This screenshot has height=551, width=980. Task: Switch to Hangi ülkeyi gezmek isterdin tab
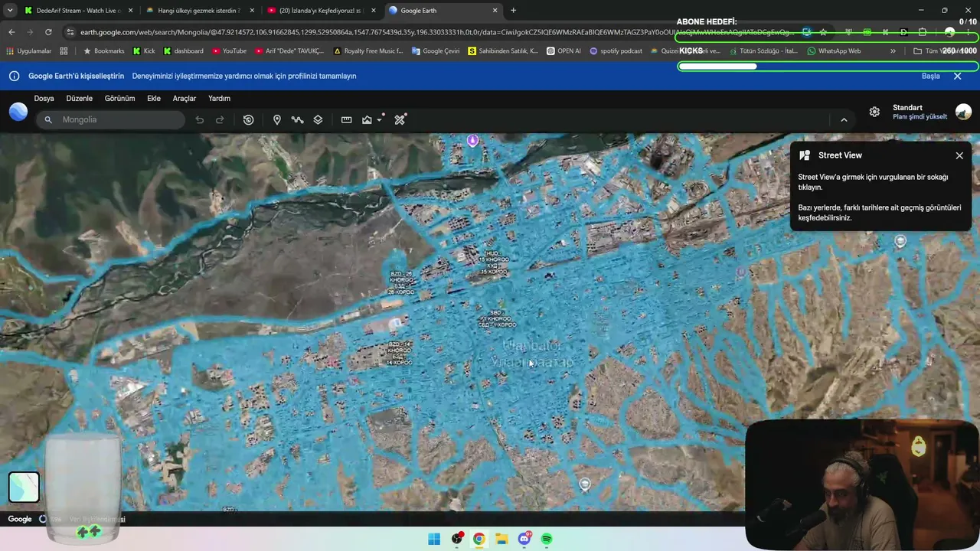tap(199, 11)
